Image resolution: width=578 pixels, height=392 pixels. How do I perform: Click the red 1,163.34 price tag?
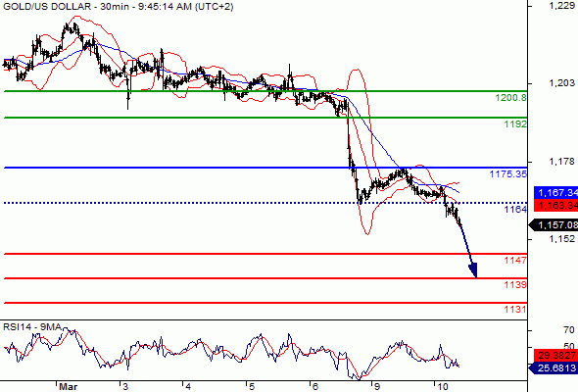(x=555, y=205)
